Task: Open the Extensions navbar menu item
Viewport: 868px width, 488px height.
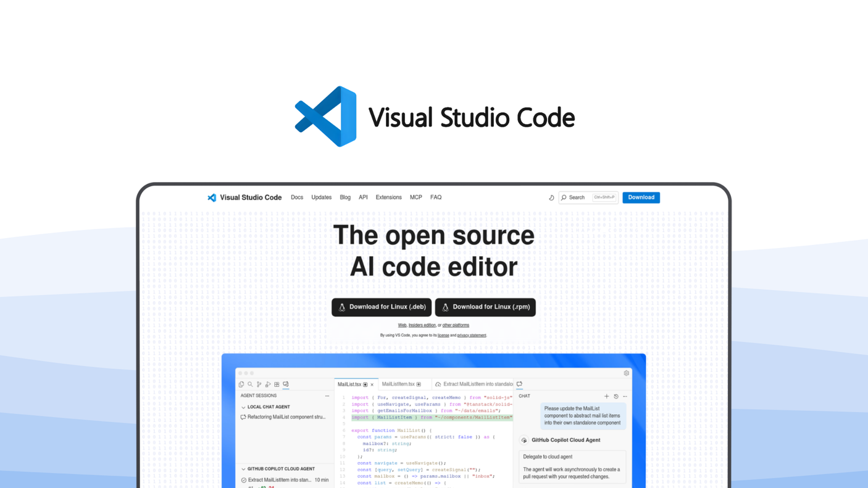Action: pos(388,197)
